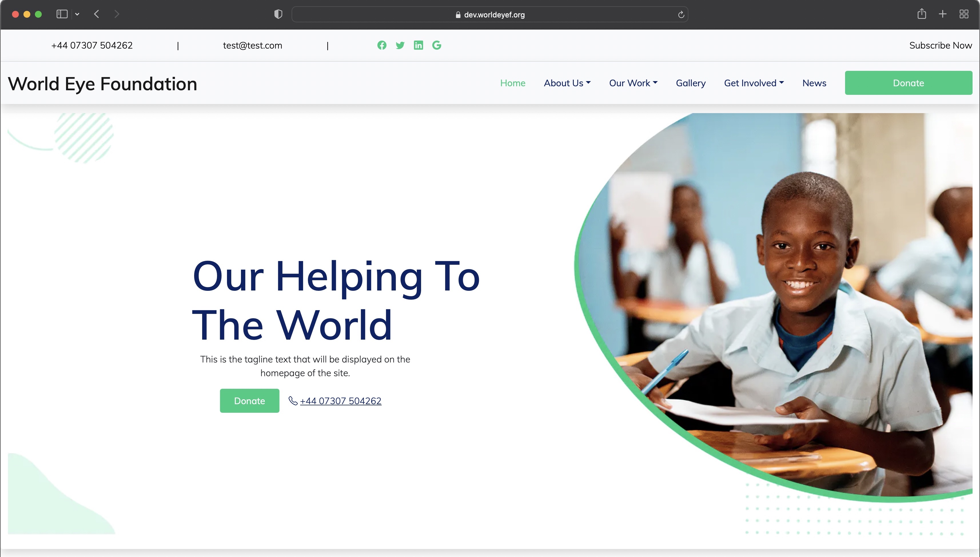Expand the Get Involved dropdown
The image size is (980, 557).
coord(753,83)
